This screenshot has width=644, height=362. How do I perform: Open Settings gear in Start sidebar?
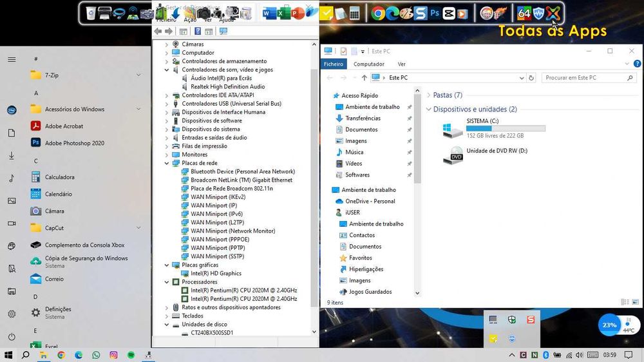click(x=12, y=314)
